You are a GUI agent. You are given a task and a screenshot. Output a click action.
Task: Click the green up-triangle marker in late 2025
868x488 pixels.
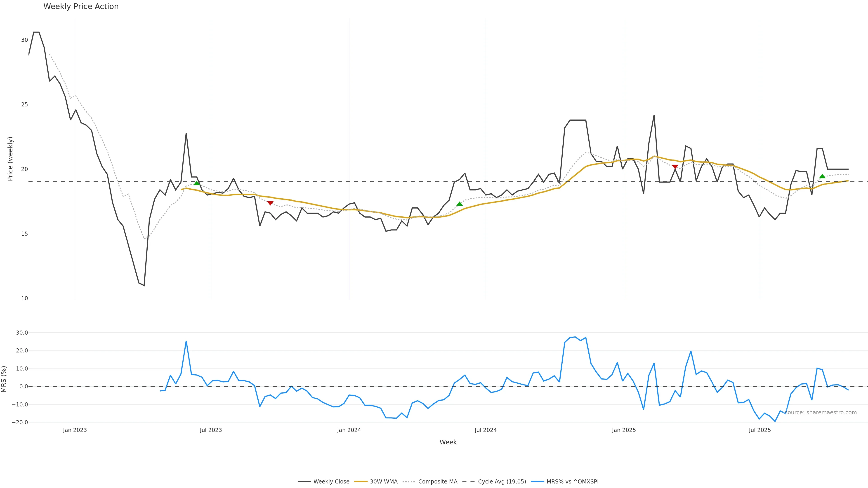[822, 176]
